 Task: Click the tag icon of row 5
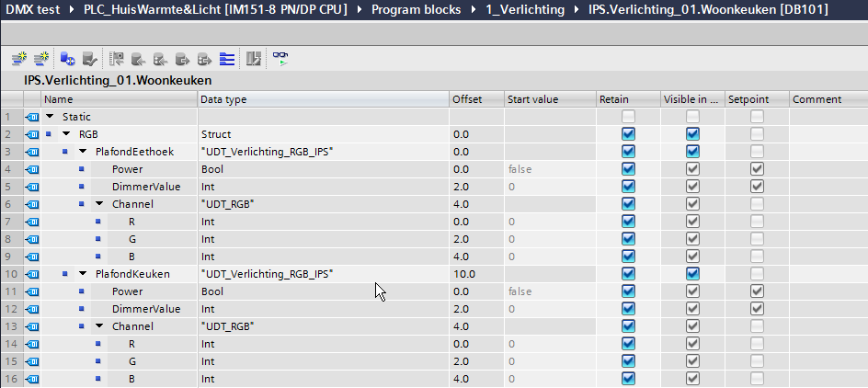pyautogui.click(x=32, y=187)
